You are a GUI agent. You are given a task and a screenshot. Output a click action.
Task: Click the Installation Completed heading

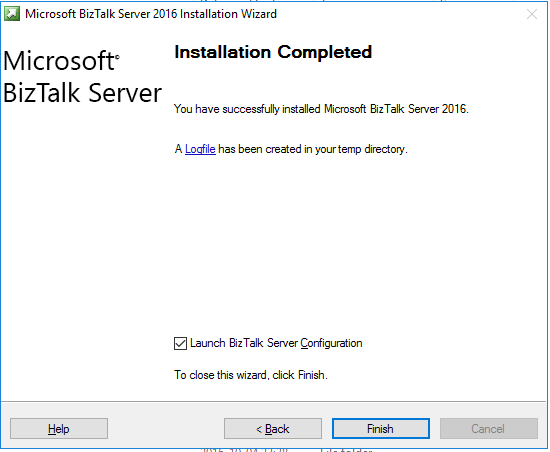(273, 52)
